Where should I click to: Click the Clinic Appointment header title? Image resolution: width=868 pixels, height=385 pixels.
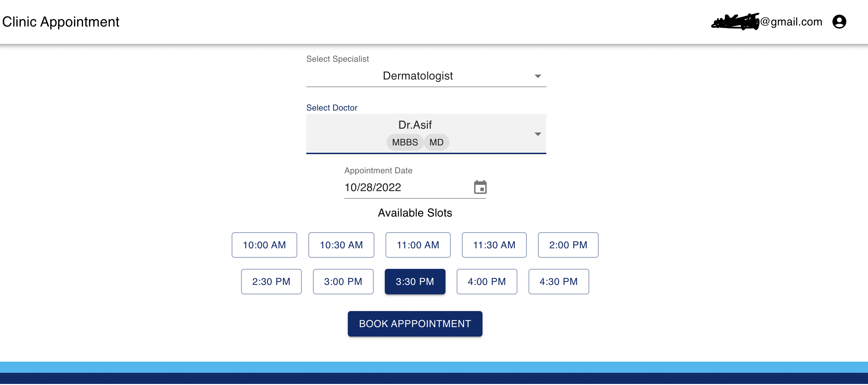pos(61,22)
